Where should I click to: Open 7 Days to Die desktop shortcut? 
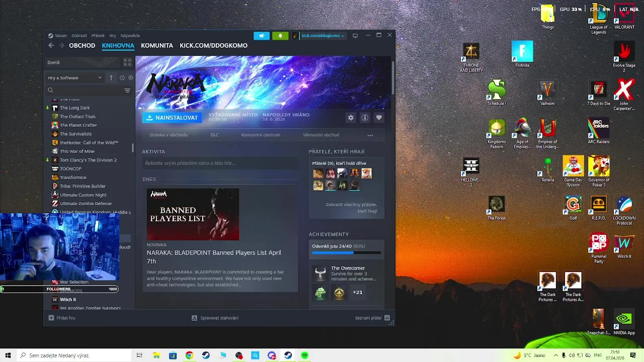click(599, 93)
